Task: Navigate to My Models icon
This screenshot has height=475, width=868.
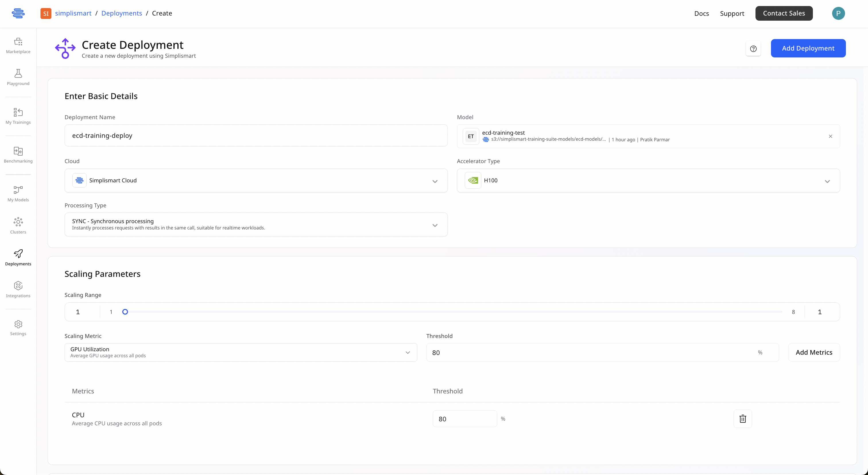Action: 18,194
